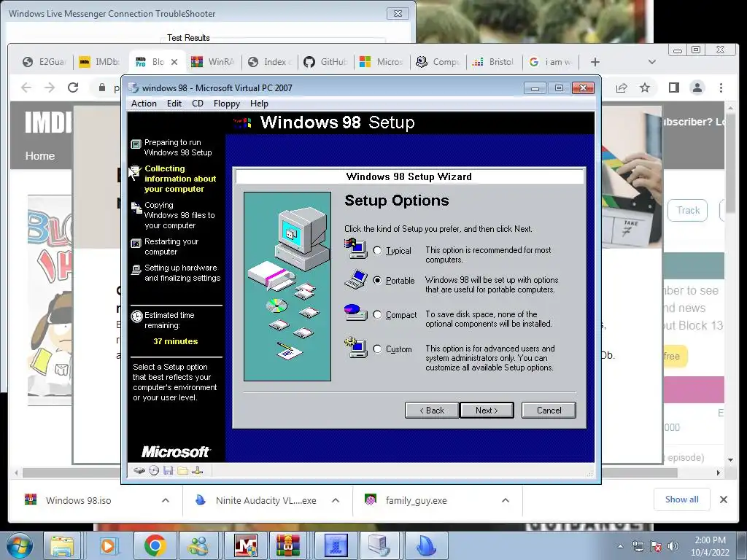Image resolution: width=747 pixels, height=560 pixels.
Task: Click the share page icon in Chrome
Action: click(x=622, y=87)
